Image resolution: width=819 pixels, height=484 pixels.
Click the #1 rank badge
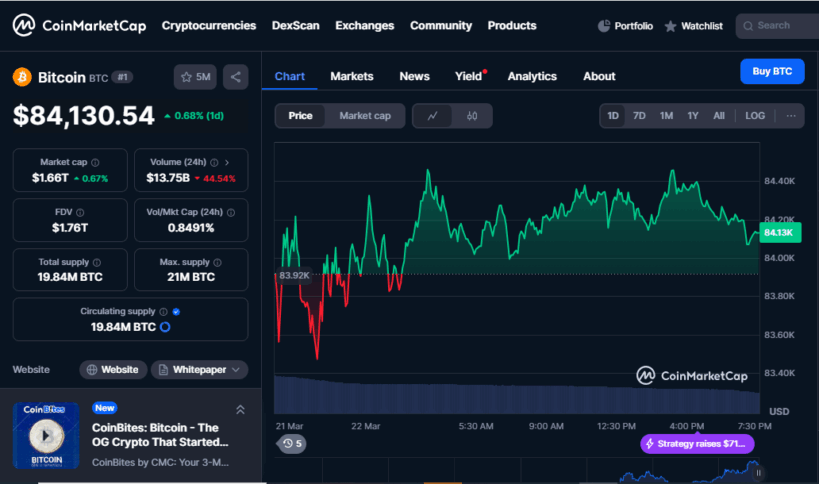pyautogui.click(x=122, y=77)
